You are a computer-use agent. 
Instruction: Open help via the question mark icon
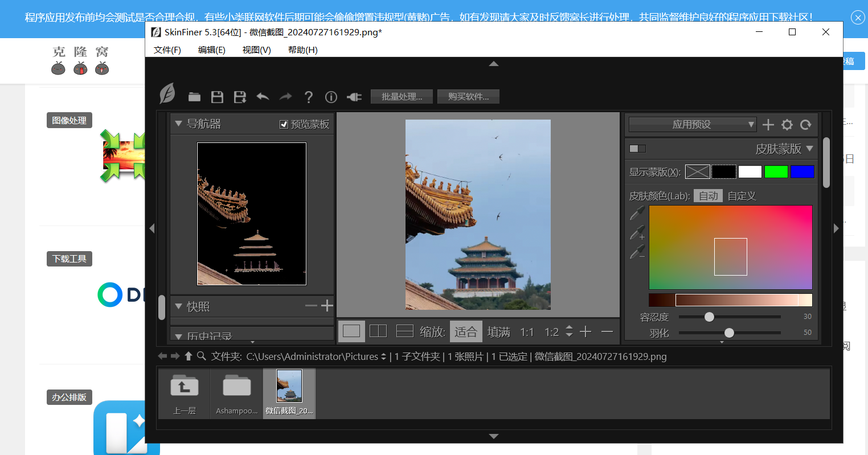coord(308,97)
